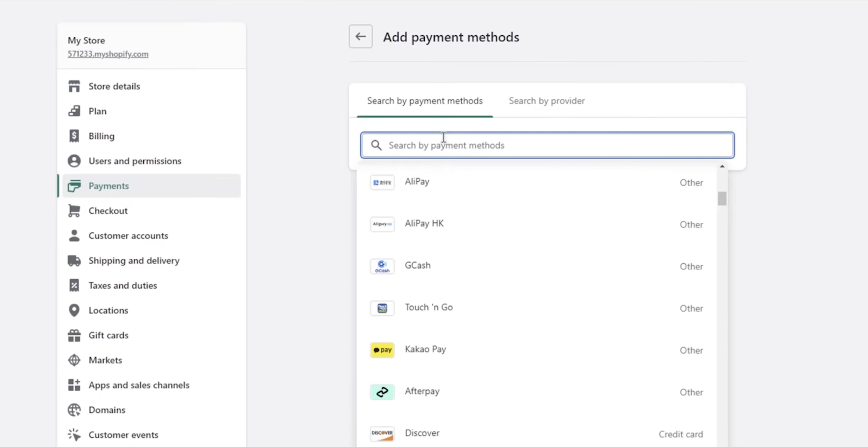Select AliPay payment method
This screenshot has width=868, height=447.
coord(537,183)
